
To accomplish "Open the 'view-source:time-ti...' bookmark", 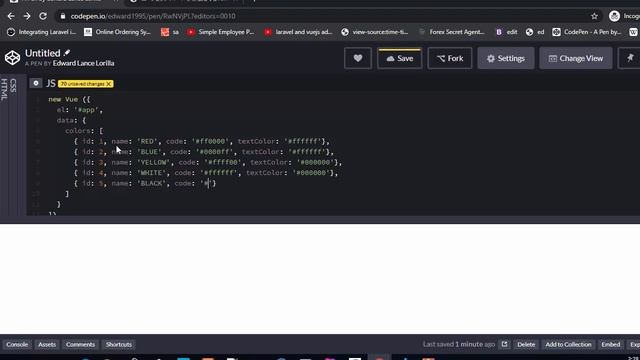I will [x=375, y=32].
